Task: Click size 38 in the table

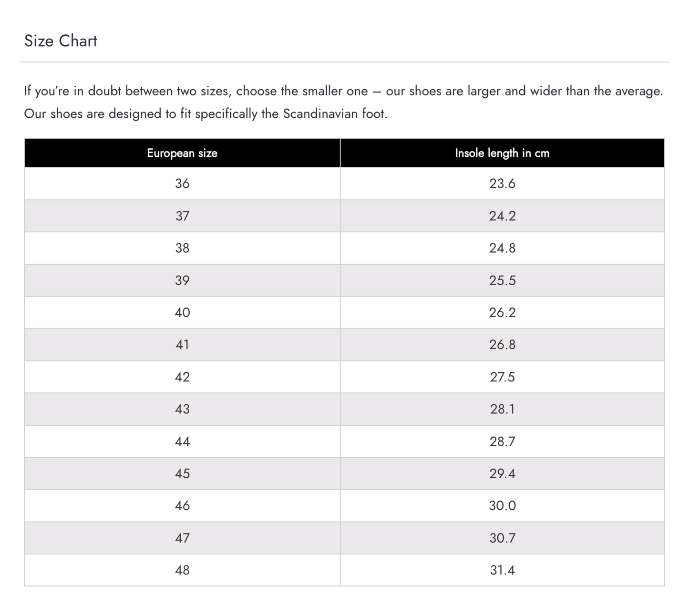Action: (x=182, y=248)
